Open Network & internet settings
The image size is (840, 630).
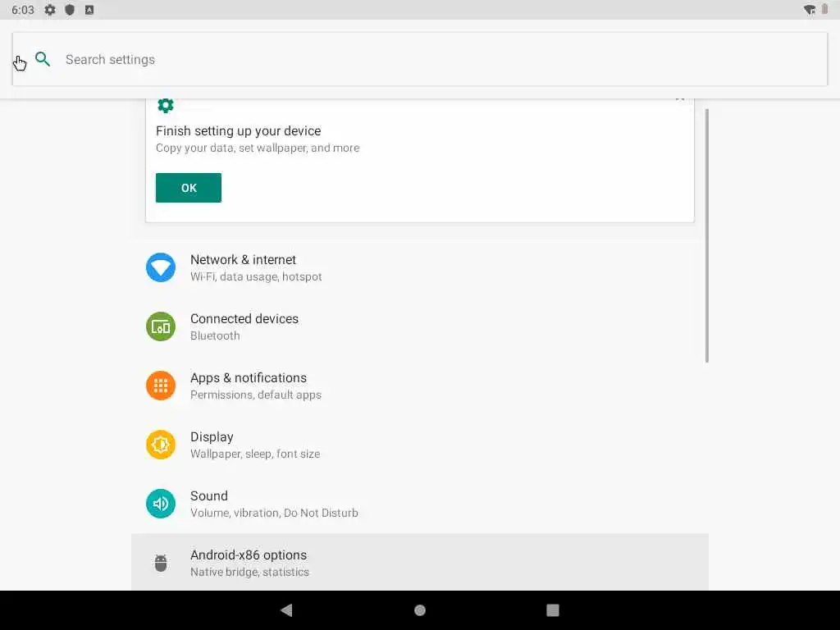419,267
